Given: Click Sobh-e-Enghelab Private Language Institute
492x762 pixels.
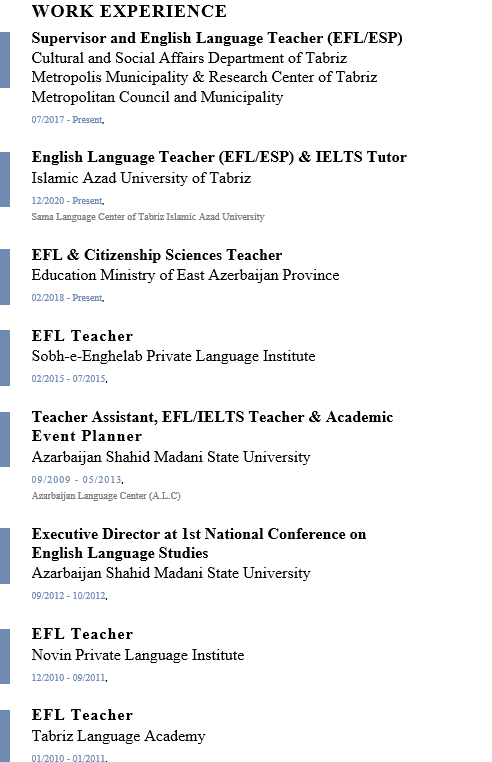Looking at the screenshot, I should click(x=173, y=356).
